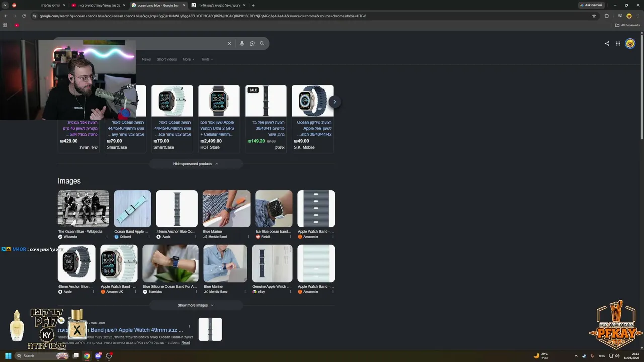The width and height of the screenshot is (644, 362).
Task: Clear the Google search box with the X
Action: pos(229,44)
